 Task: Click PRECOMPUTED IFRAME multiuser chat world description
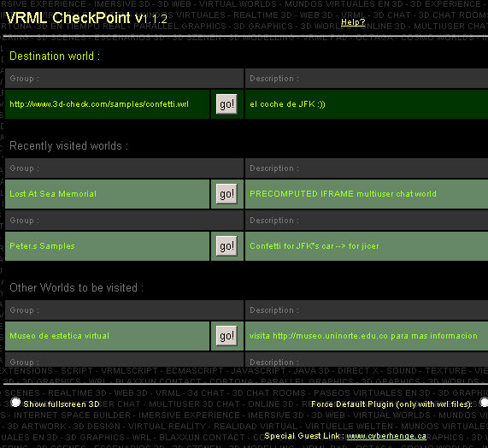pyautogui.click(x=343, y=193)
